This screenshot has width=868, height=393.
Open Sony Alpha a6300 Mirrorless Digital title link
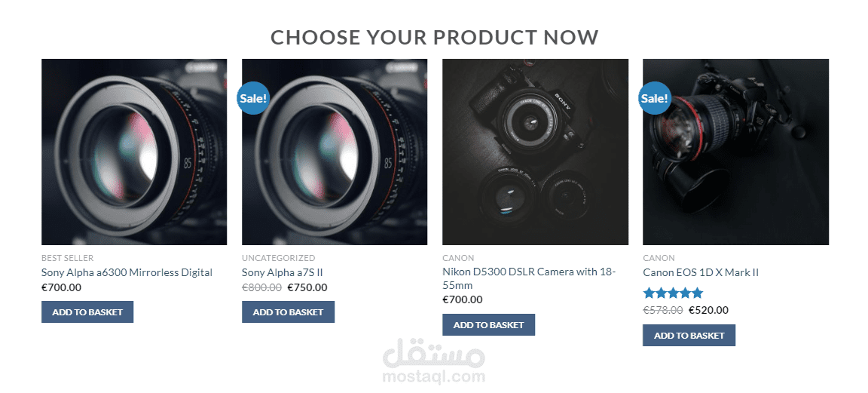[x=127, y=273]
